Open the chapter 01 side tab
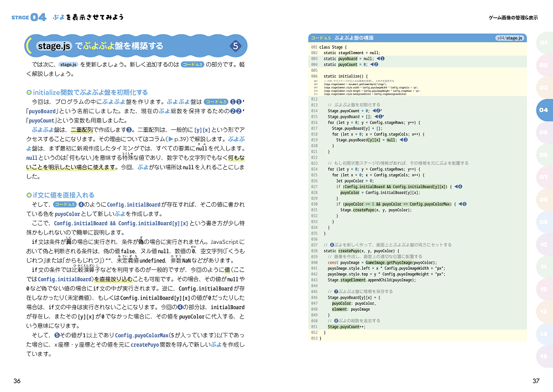Screen dimensions: 553x392 coord(543,43)
